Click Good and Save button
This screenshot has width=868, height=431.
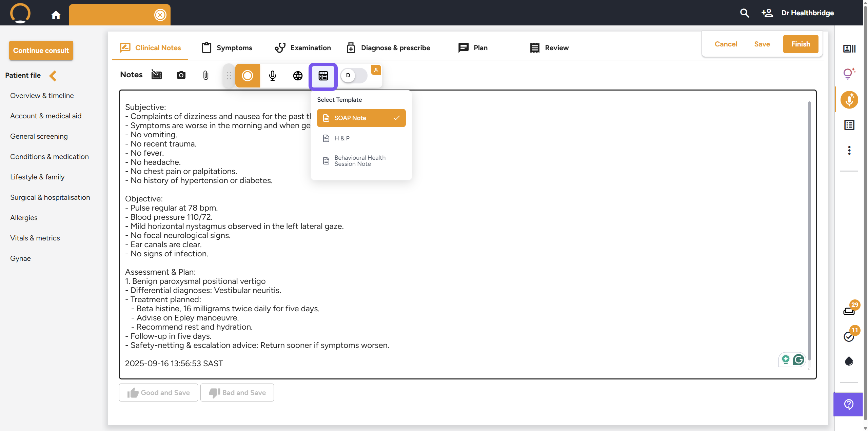[x=158, y=393]
